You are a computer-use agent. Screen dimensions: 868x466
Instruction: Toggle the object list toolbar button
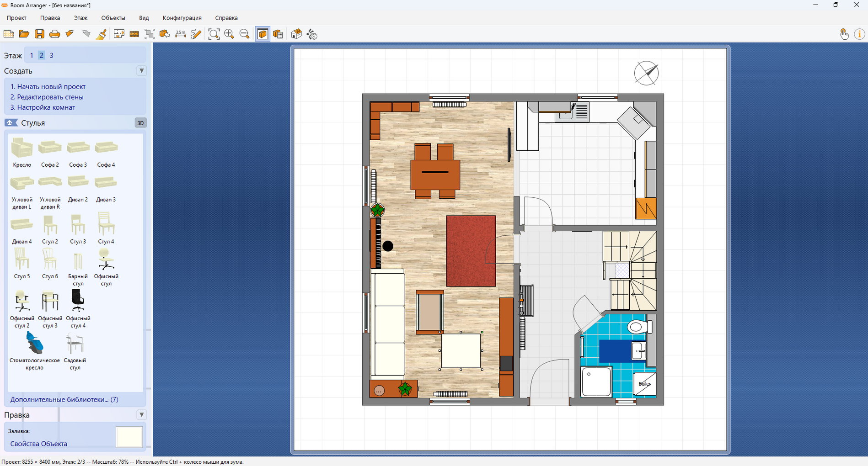(278, 34)
